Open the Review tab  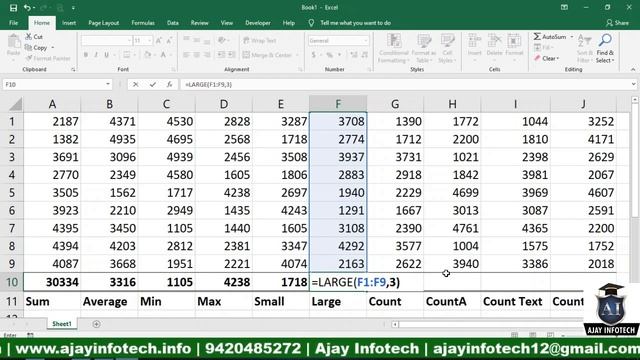(x=200, y=23)
